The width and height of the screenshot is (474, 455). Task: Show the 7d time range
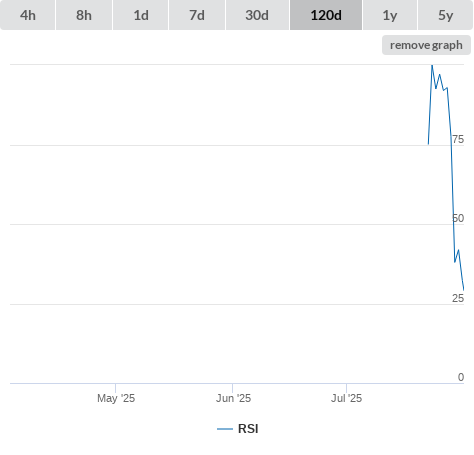pyautogui.click(x=197, y=15)
